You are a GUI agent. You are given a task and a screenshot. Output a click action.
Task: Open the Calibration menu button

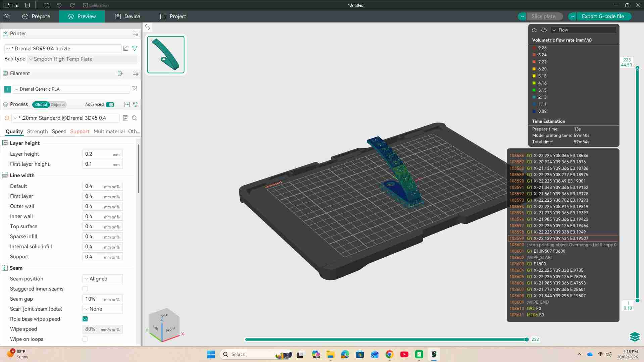pos(96,5)
